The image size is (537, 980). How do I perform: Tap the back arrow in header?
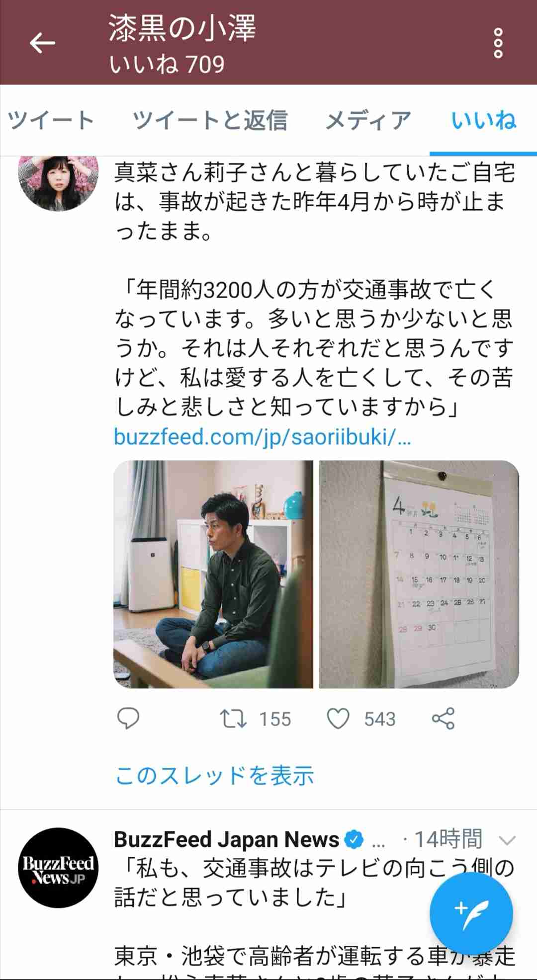[x=42, y=43]
